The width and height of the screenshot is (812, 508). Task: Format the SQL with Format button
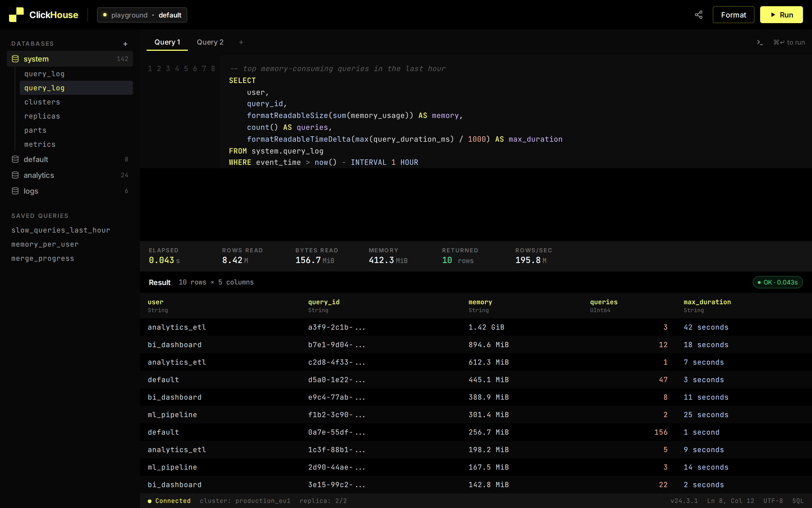pos(733,15)
